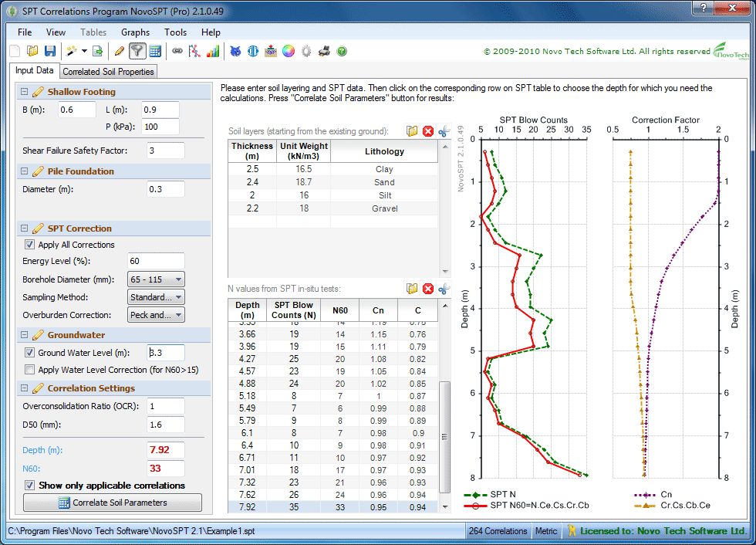This screenshot has height=545, width=756.
Task: Toggle Ground Water Level checkbox
Action: (29, 353)
